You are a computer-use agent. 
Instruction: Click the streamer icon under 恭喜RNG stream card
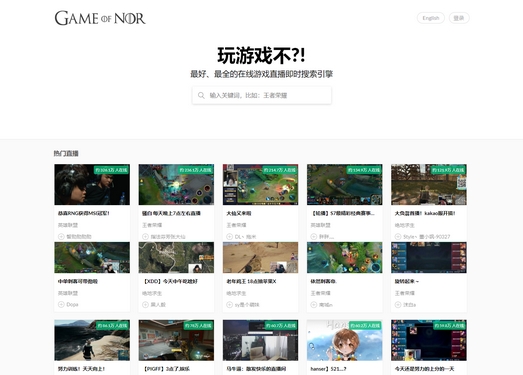coord(61,237)
